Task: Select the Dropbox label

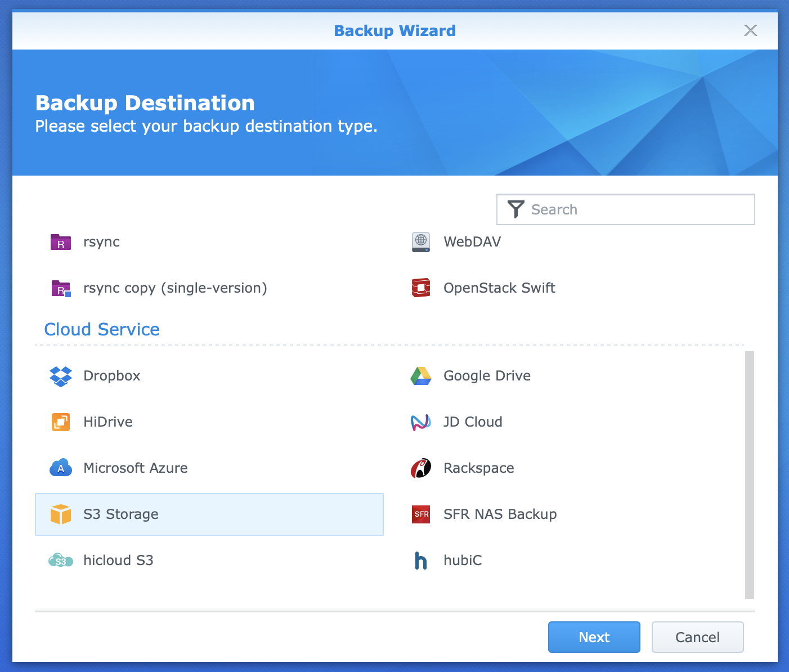Action: [112, 376]
